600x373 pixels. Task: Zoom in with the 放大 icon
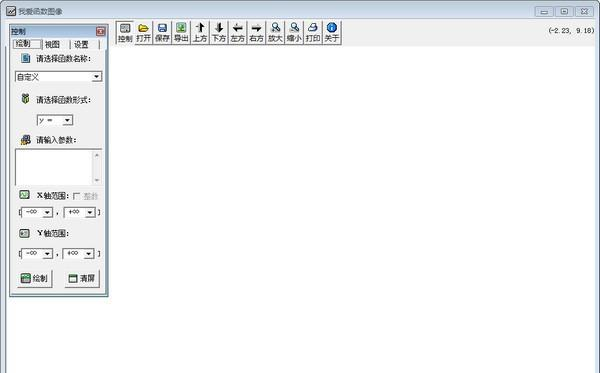[275, 32]
